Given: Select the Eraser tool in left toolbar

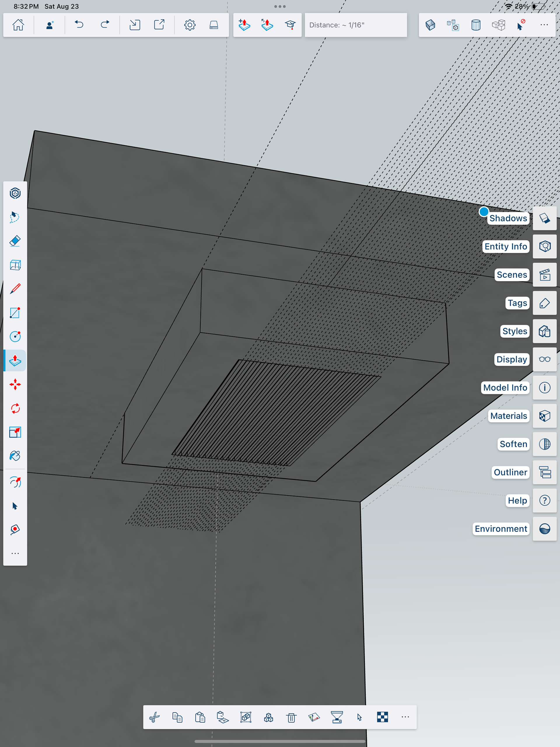Looking at the screenshot, I should [x=15, y=241].
